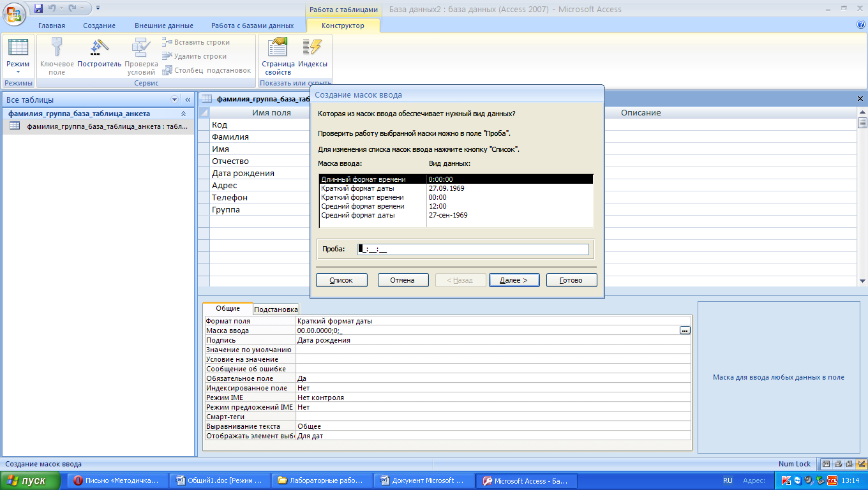Switch to the Подстановка properties tab
The height and width of the screenshot is (490, 868).
[x=276, y=309]
